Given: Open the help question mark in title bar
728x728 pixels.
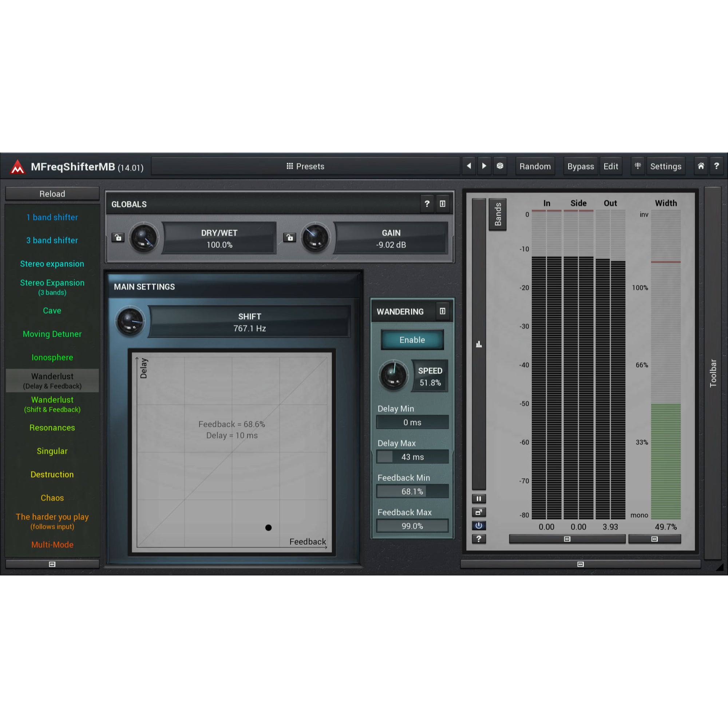Looking at the screenshot, I should tap(717, 166).
